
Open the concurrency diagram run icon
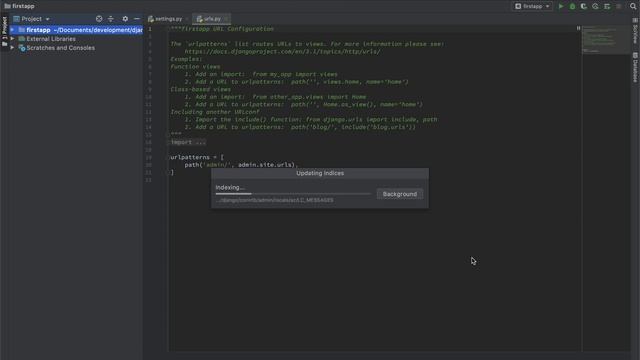click(607, 7)
